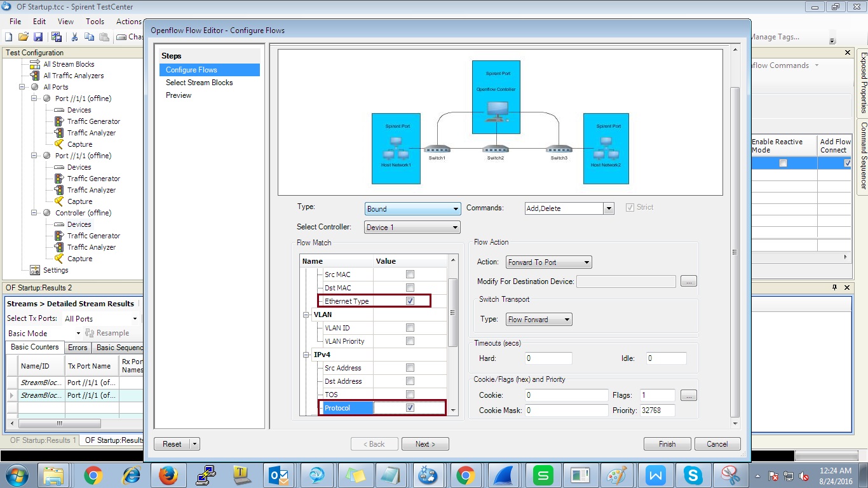Open Switch Transport Type dropdown showing Flow Forward
868x488 pixels.
click(x=539, y=320)
